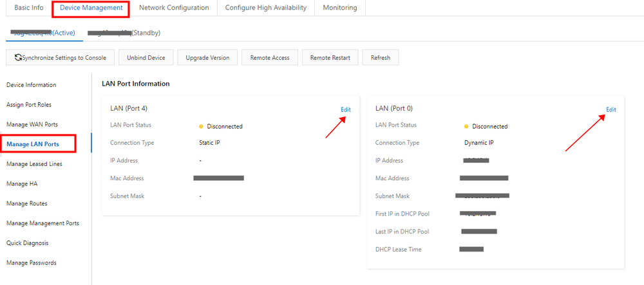
Task: Refresh the device page
Action: (381, 58)
